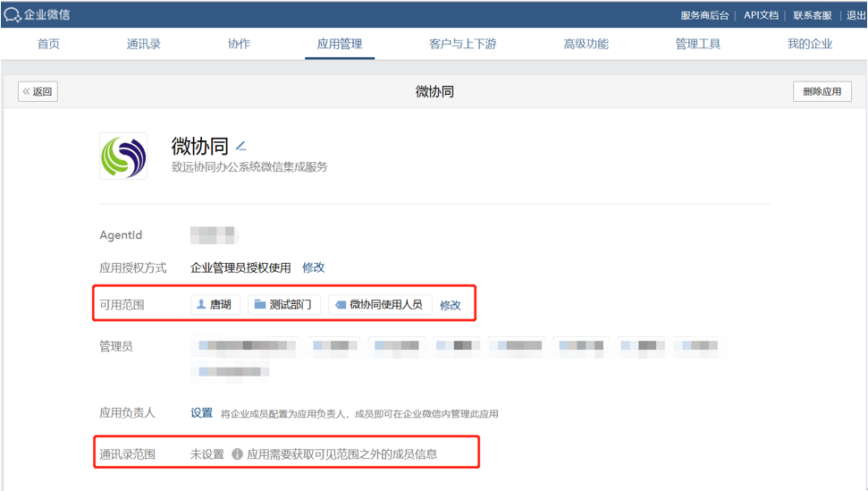This screenshot has height=491, width=868.
Task: Click the 企业管理员授权使用 text
Action: (240, 268)
